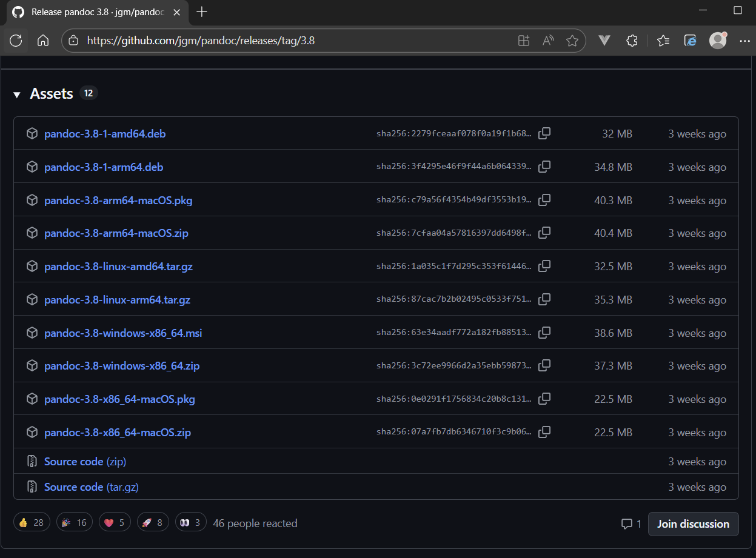This screenshot has height=558, width=756.
Task: Activate the Read aloud icon
Action: coord(548,41)
